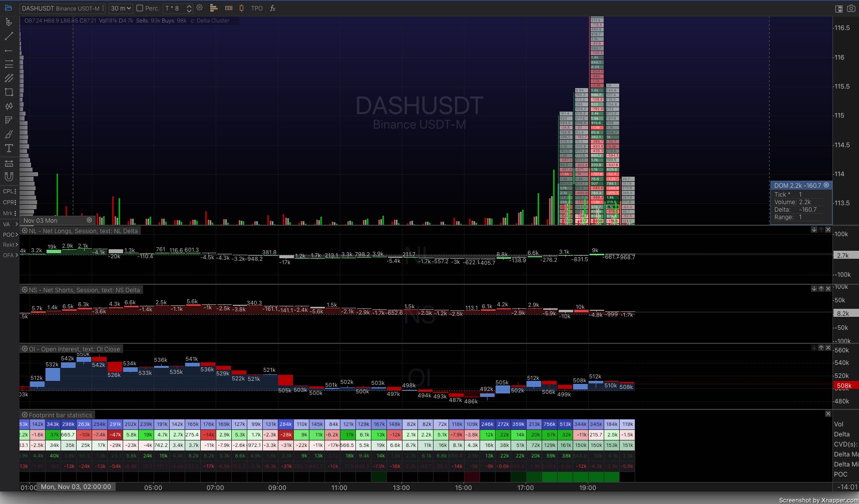Click the 8.2k NS value tag
Screen dimensions: 859x504
tap(845, 313)
